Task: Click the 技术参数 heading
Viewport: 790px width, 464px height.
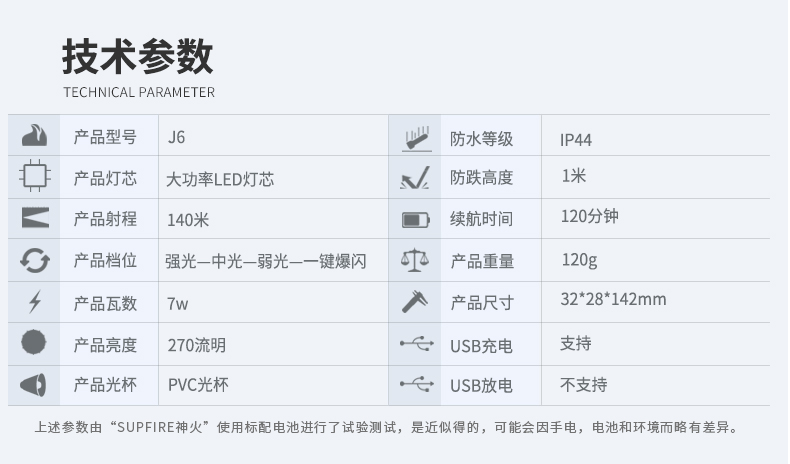Action: pyautogui.click(x=138, y=56)
